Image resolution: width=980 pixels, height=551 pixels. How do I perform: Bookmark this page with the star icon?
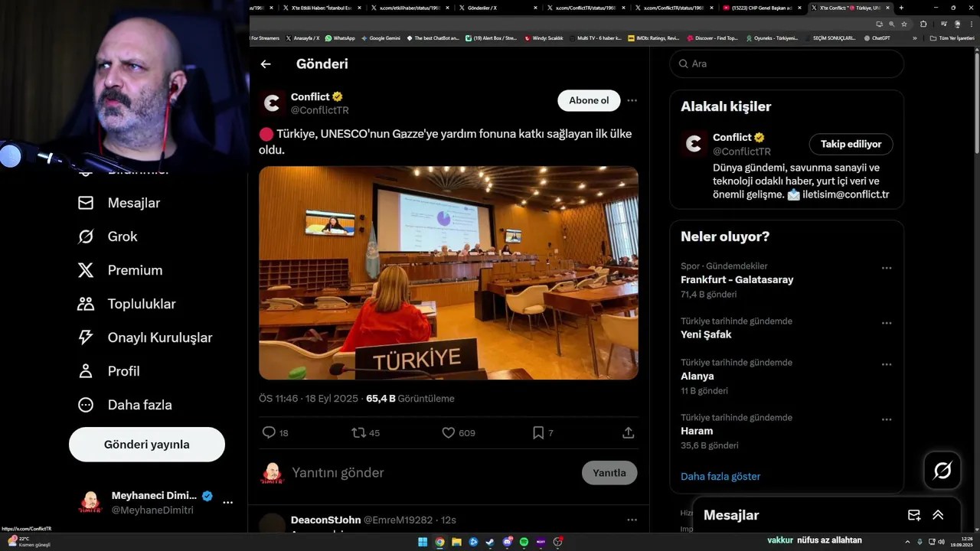(x=903, y=24)
